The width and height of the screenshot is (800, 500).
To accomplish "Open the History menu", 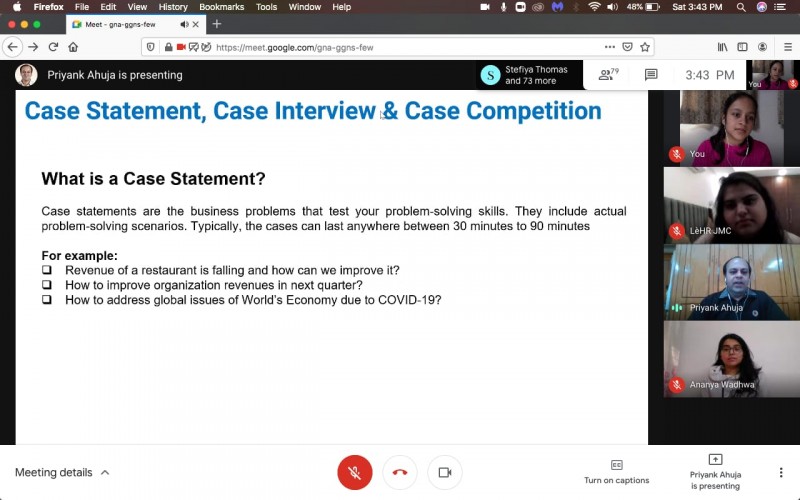I will tap(172, 7).
